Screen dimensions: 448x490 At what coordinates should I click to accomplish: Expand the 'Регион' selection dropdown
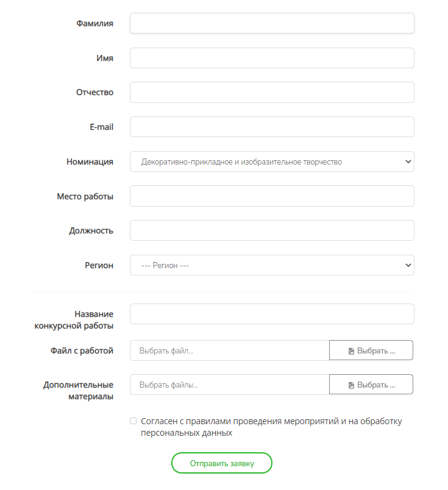pyautogui.click(x=272, y=265)
